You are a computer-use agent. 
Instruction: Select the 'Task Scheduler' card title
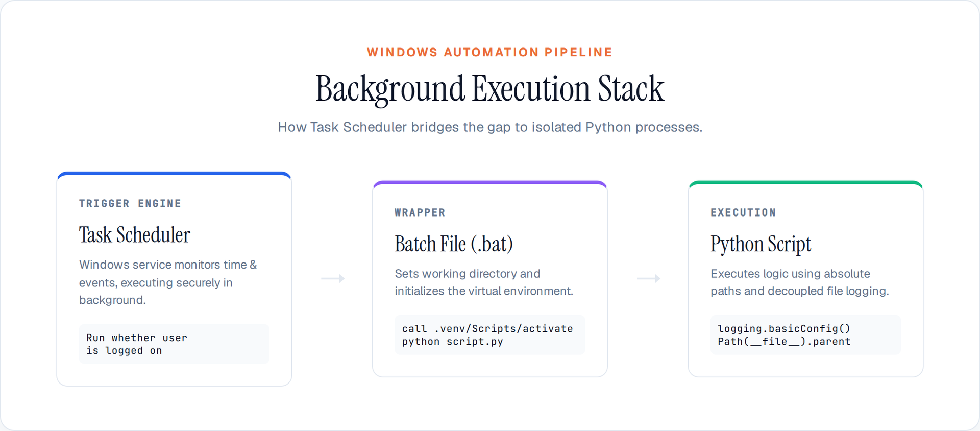tap(135, 235)
